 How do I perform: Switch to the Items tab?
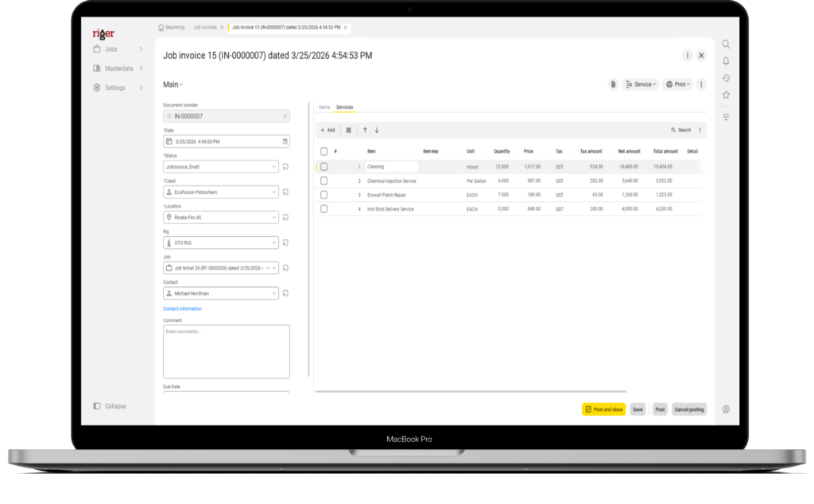click(324, 107)
